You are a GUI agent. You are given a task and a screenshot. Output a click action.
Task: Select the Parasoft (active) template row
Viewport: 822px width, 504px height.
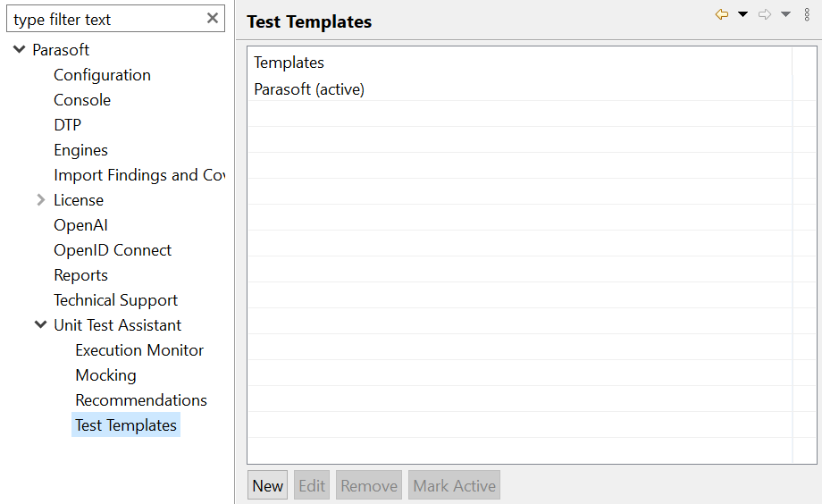519,89
